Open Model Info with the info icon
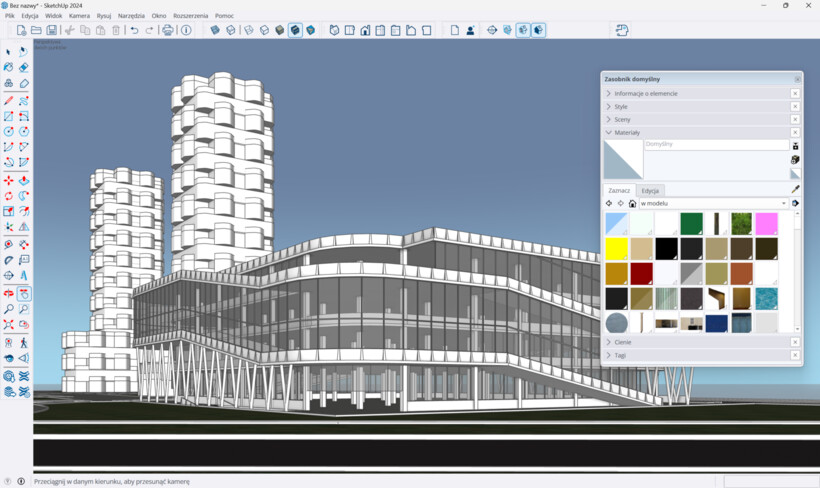This screenshot has width=820, height=488. click(x=186, y=30)
